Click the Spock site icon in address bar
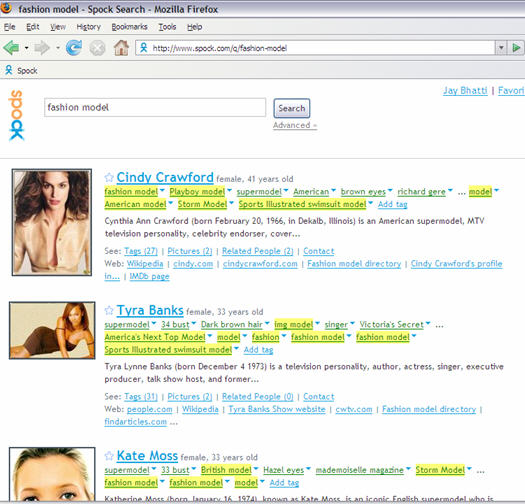This screenshot has width=525, height=504. coord(144,48)
